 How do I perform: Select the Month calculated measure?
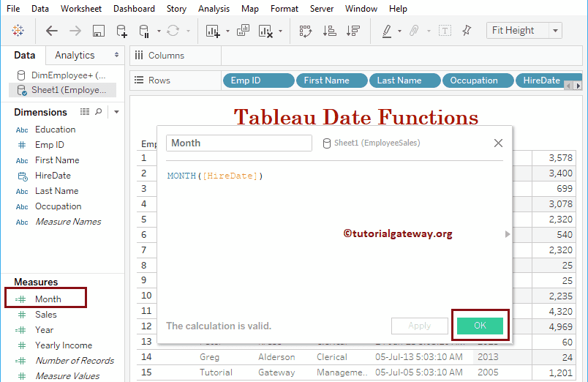(x=48, y=299)
